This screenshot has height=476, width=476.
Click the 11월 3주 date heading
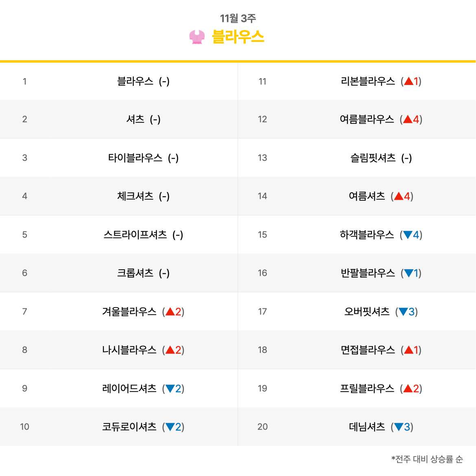[x=238, y=18]
